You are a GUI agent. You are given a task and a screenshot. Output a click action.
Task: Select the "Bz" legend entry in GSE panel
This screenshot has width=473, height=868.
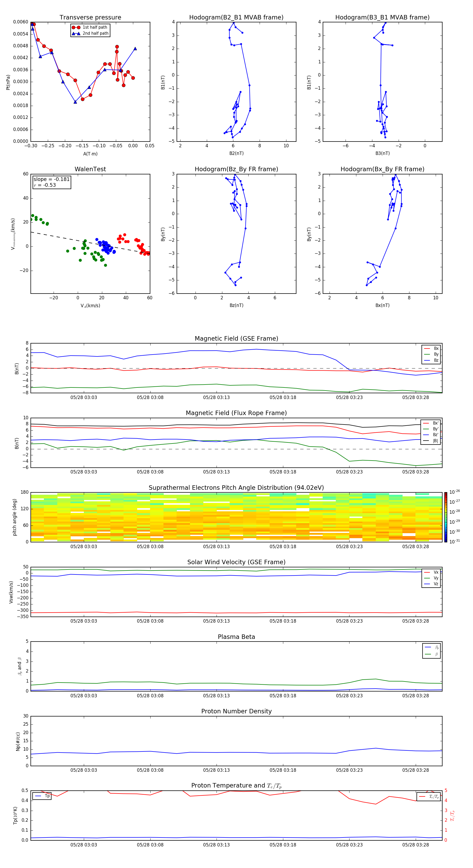tap(431, 360)
